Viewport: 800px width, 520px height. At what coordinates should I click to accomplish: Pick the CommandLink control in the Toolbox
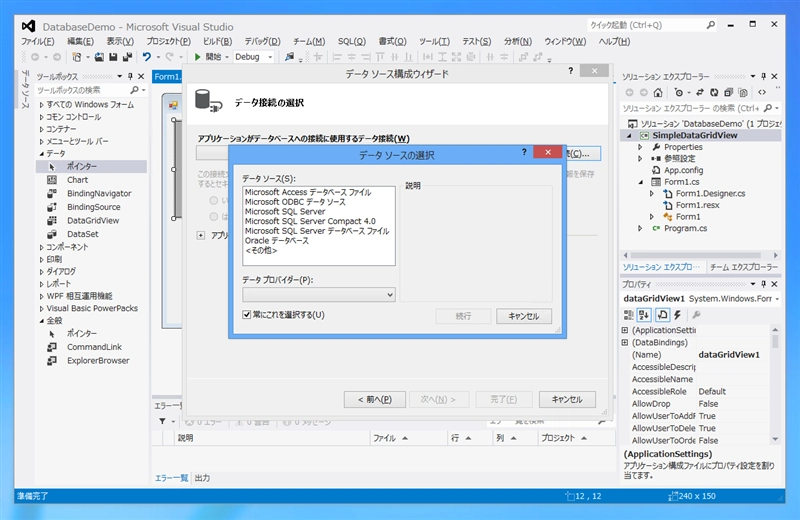pos(94,347)
